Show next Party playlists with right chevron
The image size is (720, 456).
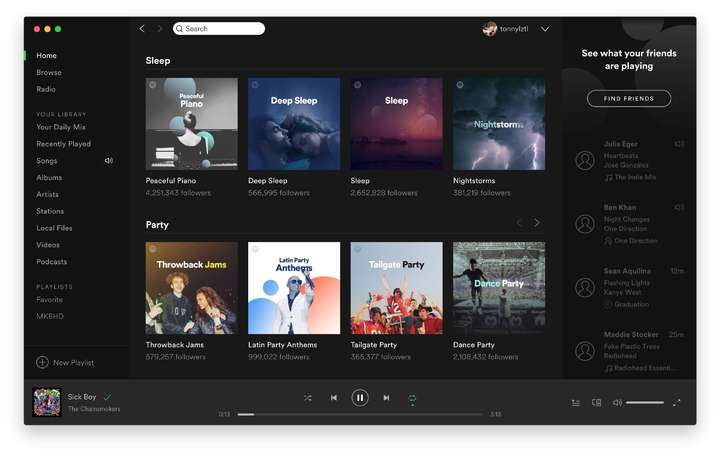point(537,223)
